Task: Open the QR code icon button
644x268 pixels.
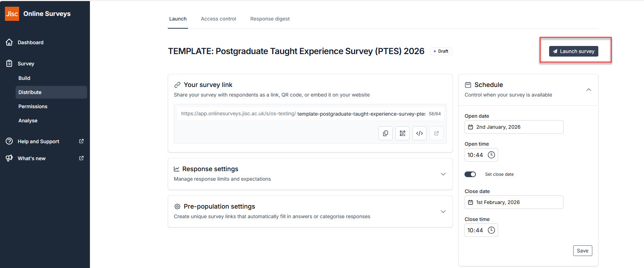Action: [x=402, y=133]
